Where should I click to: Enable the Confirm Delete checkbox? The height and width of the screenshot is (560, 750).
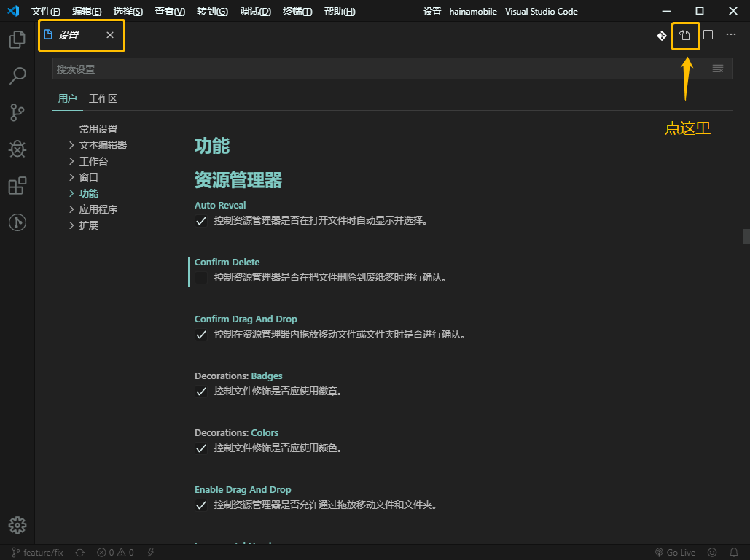(201, 278)
